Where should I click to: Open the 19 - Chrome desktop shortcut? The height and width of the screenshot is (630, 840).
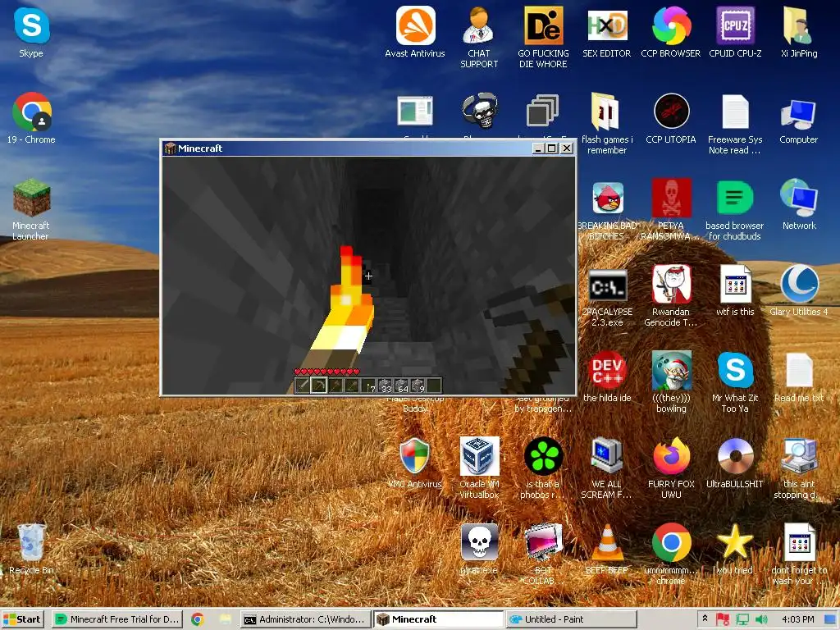click(x=31, y=118)
